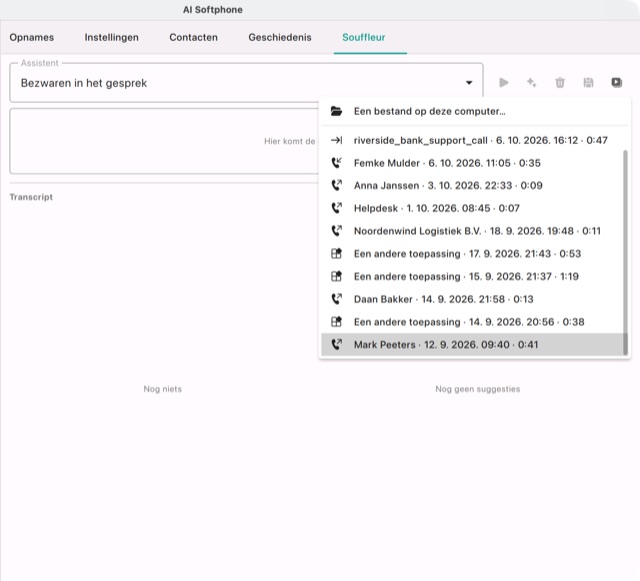Click call icon beside Noordenwind Logistiek B.V.
This screenshot has height=581, width=640.
(336, 231)
